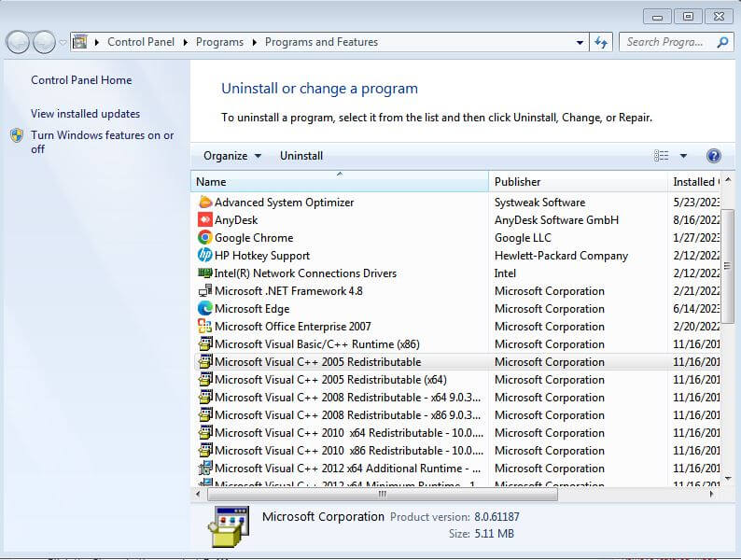Click the horizontal scrollbar left arrow
The width and height of the screenshot is (741, 560).
[x=198, y=494]
